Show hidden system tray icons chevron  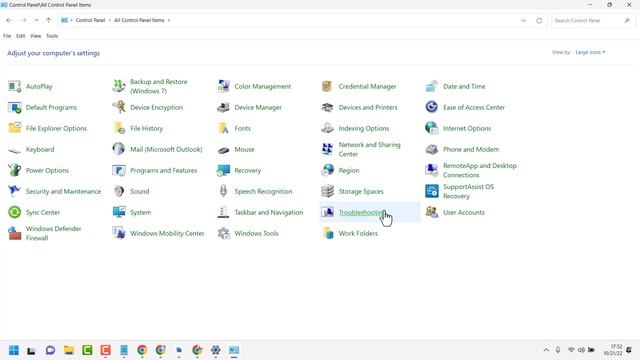coord(546,350)
